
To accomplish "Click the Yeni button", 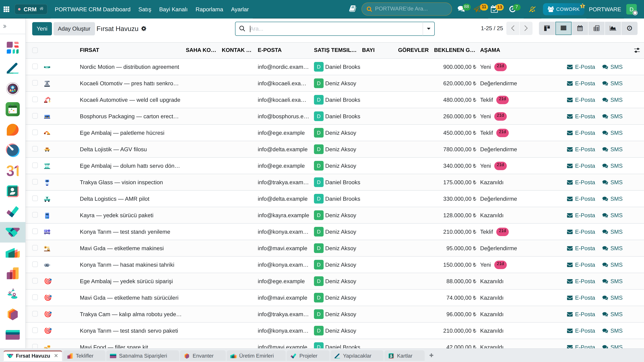I will [x=42, y=29].
